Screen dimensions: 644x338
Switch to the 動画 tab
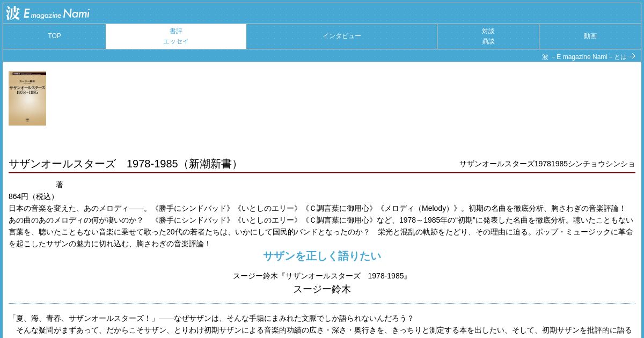tap(590, 36)
